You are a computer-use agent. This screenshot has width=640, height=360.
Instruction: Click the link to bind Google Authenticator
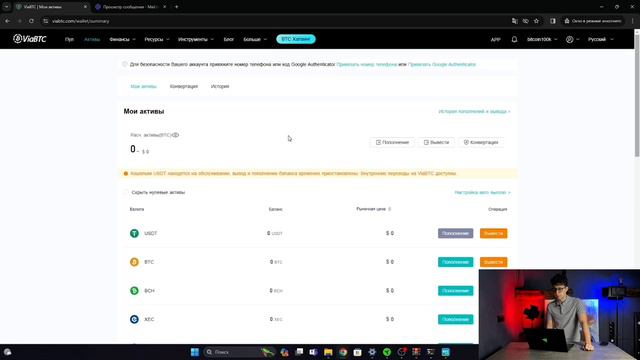pos(442,64)
